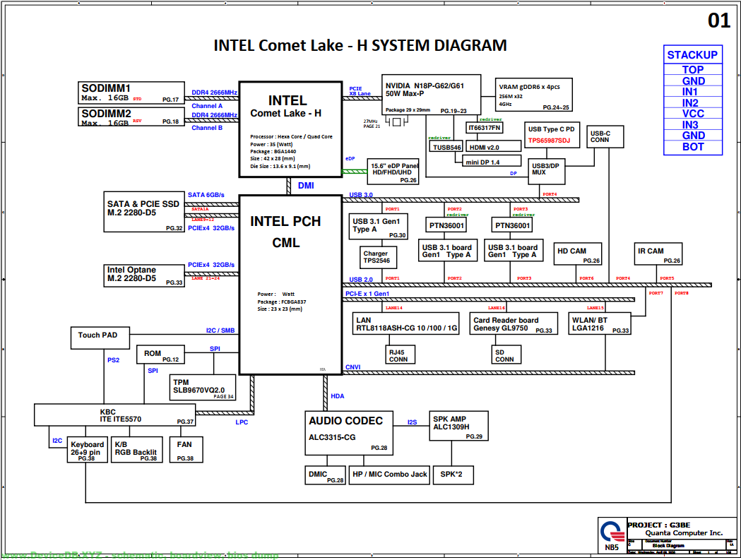This screenshot has width=741, height=560.
Task: Select the HDA bus label
Action: [338, 396]
